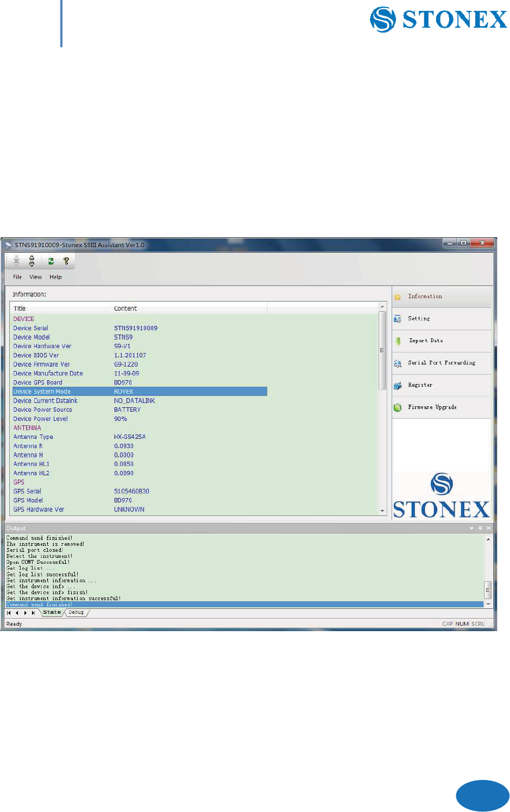Select the Device BIOS Ver row
Viewport: 510px width, 812px height.
point(139,355)
